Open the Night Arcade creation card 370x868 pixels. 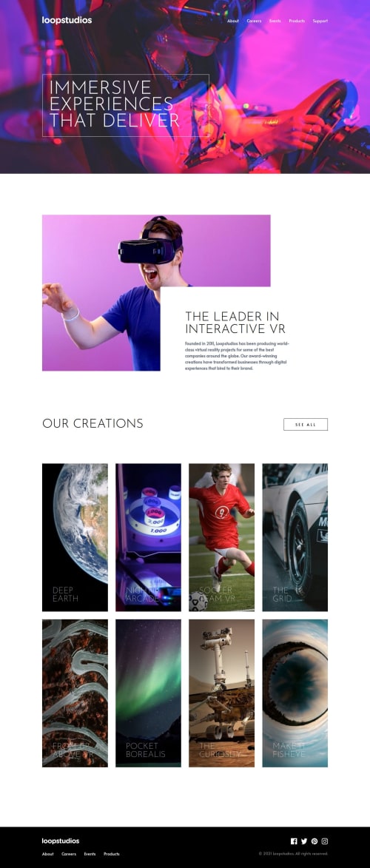(148, 537)
